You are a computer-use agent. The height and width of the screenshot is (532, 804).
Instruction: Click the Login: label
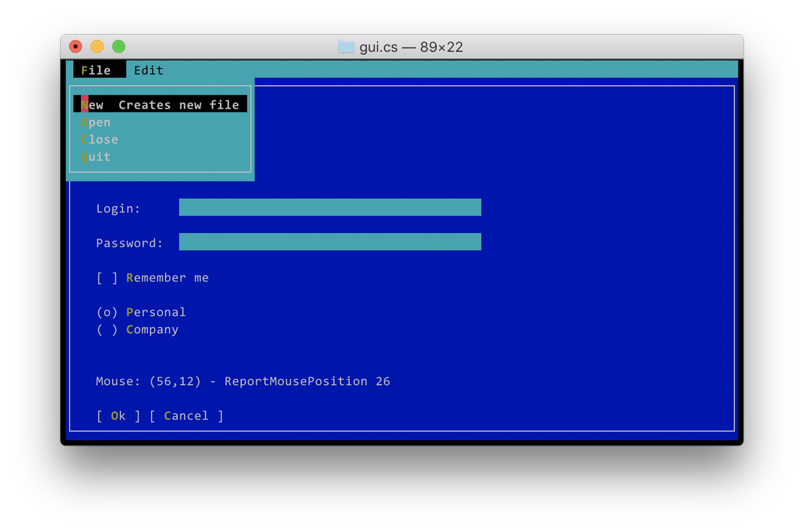click(x=119, y=208)
